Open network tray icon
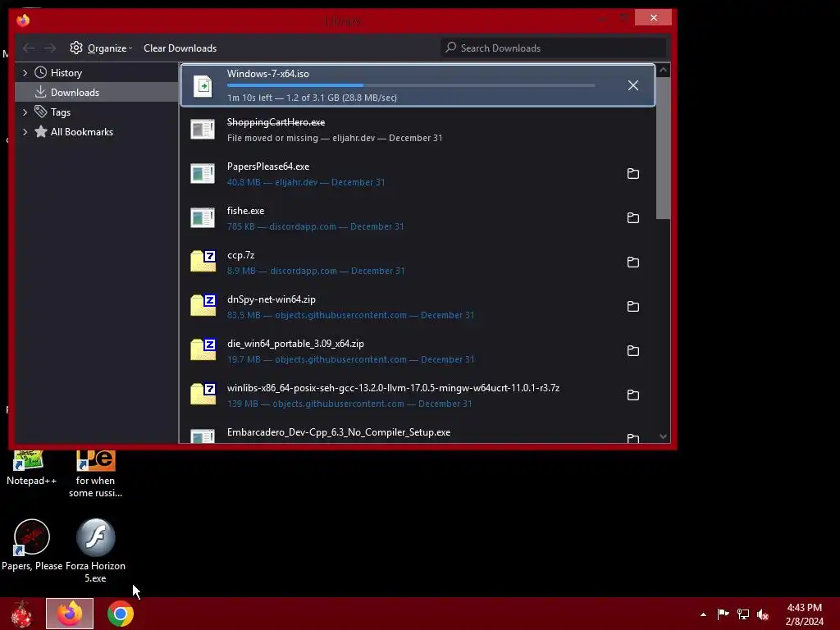This screenshot has width=840, height=630. (x=743, y=614)
